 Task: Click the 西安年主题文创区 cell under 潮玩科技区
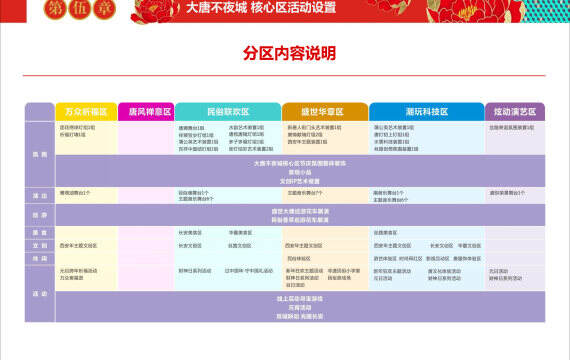click(x=392, y=246)
